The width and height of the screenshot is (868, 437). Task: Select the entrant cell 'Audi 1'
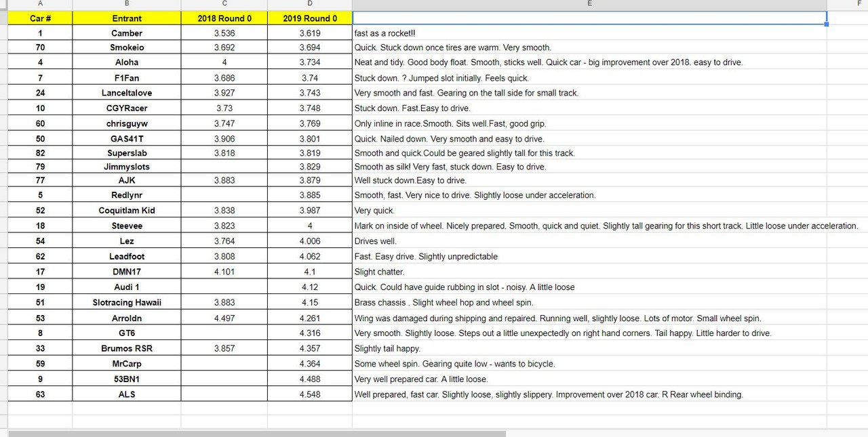[x=127, y=287]
